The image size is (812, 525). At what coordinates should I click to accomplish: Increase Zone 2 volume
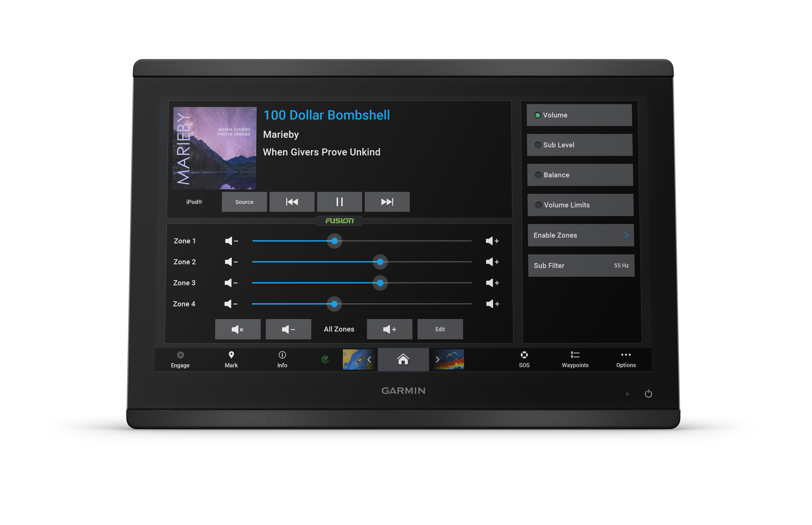pos(492,262)
